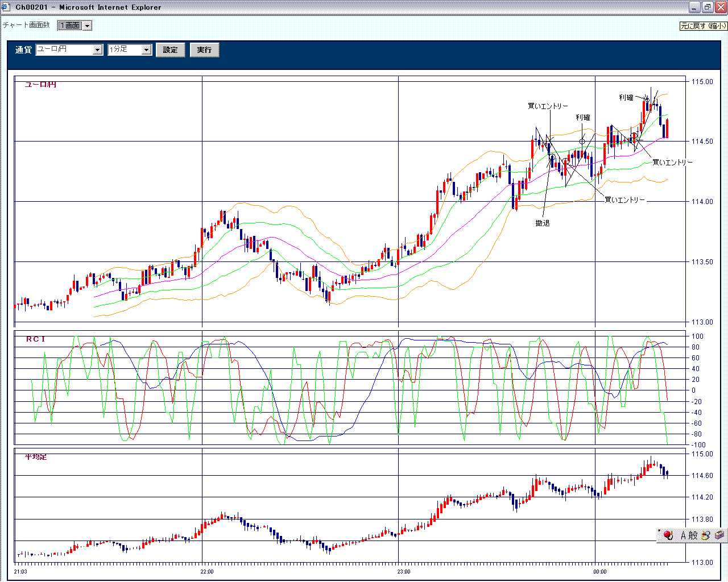Open the IME pad icon

point(706,535)
